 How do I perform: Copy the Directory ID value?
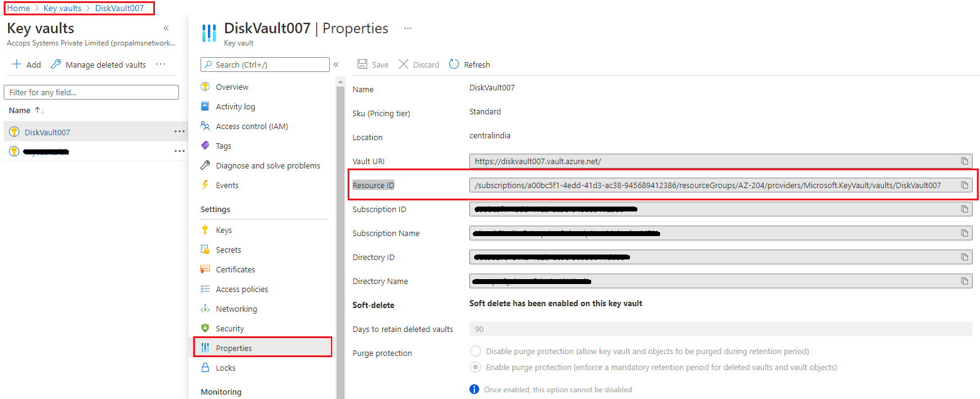tap(964, 257)
